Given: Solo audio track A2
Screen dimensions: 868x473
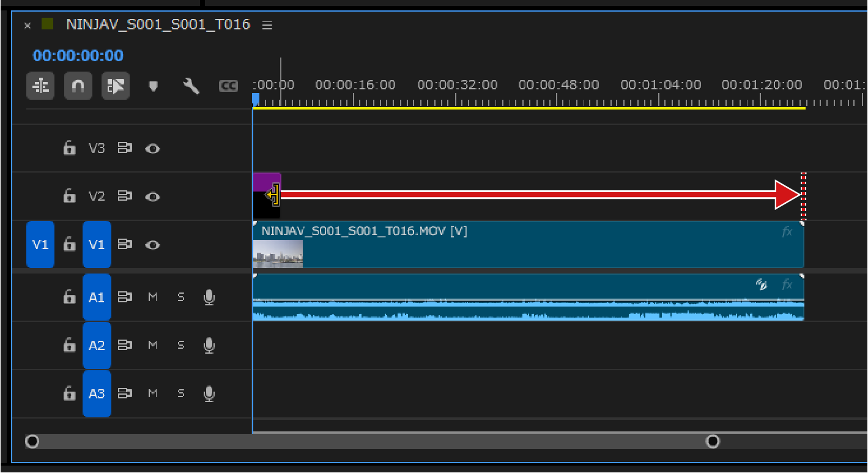Looking at the screenshot, I should click(x=181, y=345).
